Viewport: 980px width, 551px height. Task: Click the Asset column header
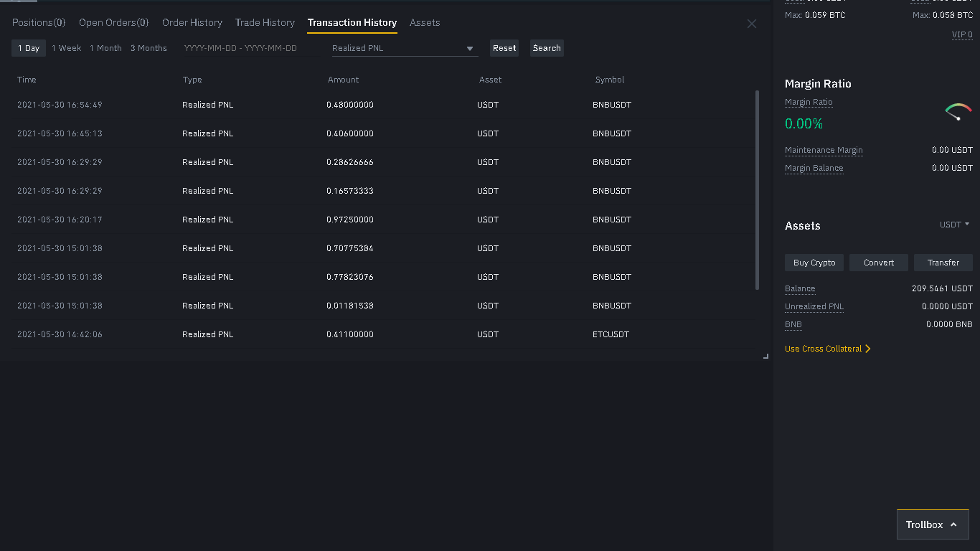490,80
